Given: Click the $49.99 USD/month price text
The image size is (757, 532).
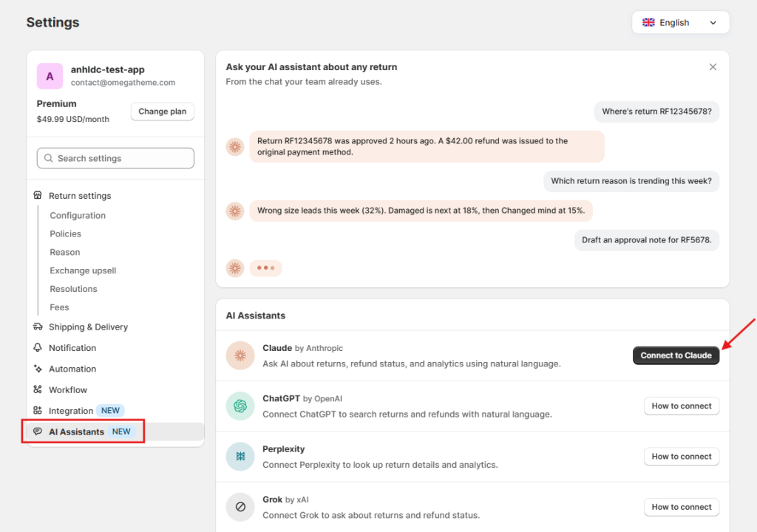Looking at the screenshot, I should 73,119.
